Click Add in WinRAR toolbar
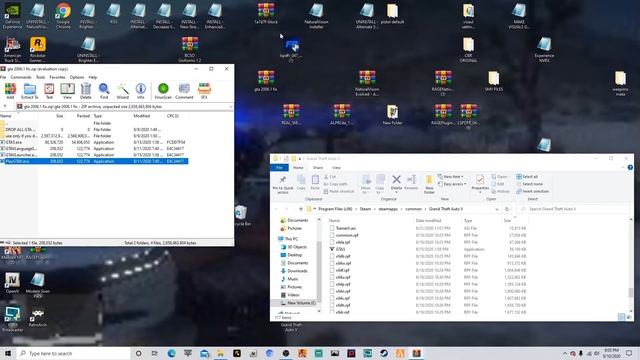The height and width of the screenshot is (360, 640). pos(10,91)
